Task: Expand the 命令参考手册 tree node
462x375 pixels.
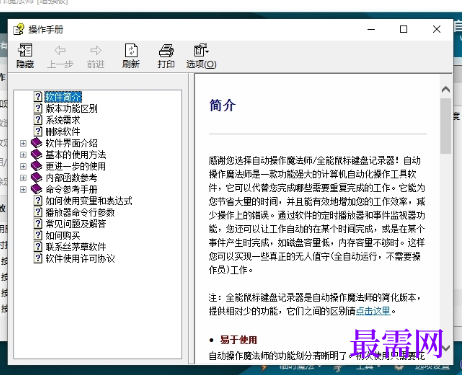Action: coord(23,189)
